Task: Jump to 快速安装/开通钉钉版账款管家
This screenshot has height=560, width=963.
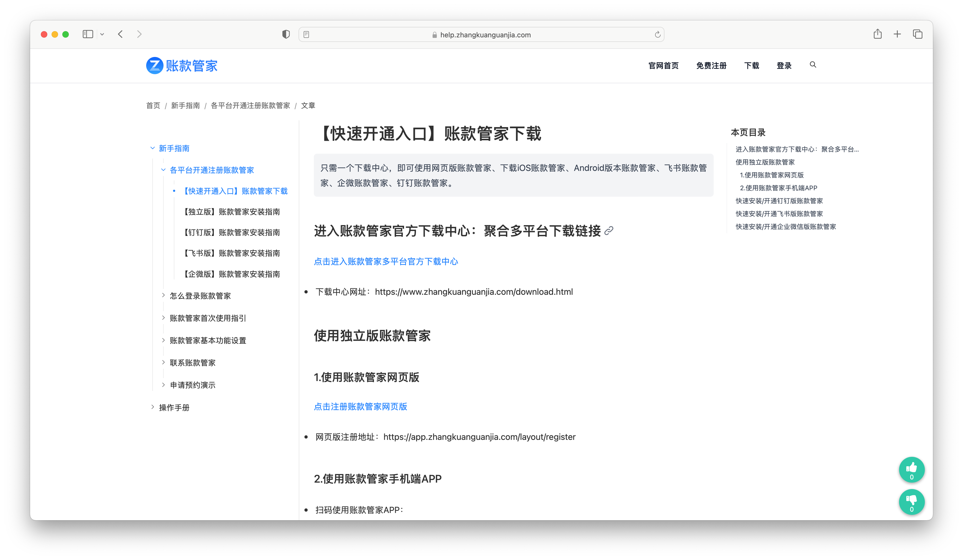Action: tap(779, 201)
